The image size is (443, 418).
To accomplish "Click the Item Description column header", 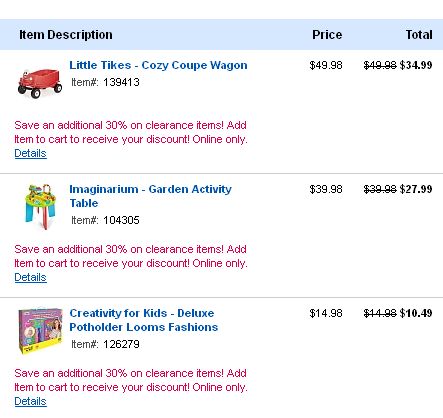I will point(66,35).
